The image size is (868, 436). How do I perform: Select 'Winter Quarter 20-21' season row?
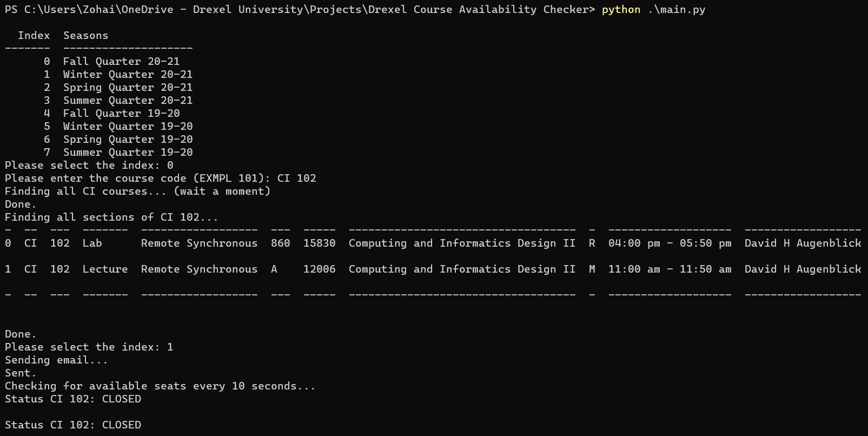coord(128,75)
